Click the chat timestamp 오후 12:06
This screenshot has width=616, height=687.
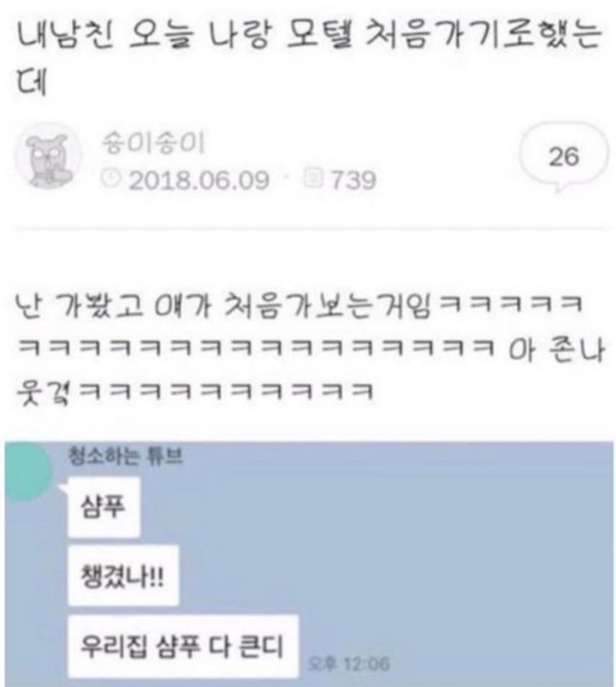[x=348, y=664]
